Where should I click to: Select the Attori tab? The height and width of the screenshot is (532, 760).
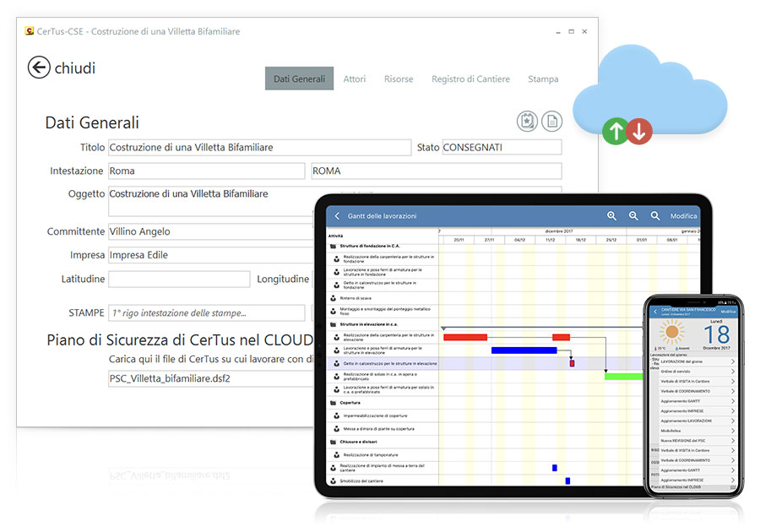[x=355, y=79]
